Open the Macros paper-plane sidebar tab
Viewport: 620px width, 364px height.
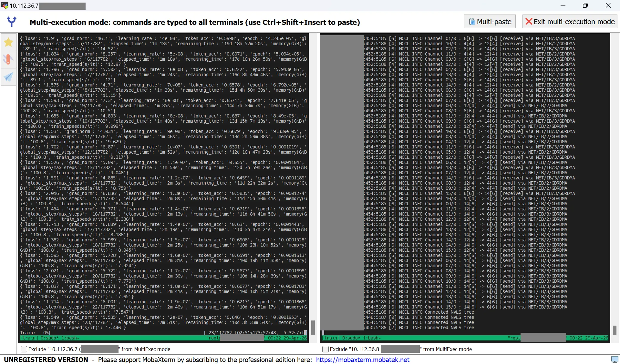pyautogui.click(x=8, y=77)
